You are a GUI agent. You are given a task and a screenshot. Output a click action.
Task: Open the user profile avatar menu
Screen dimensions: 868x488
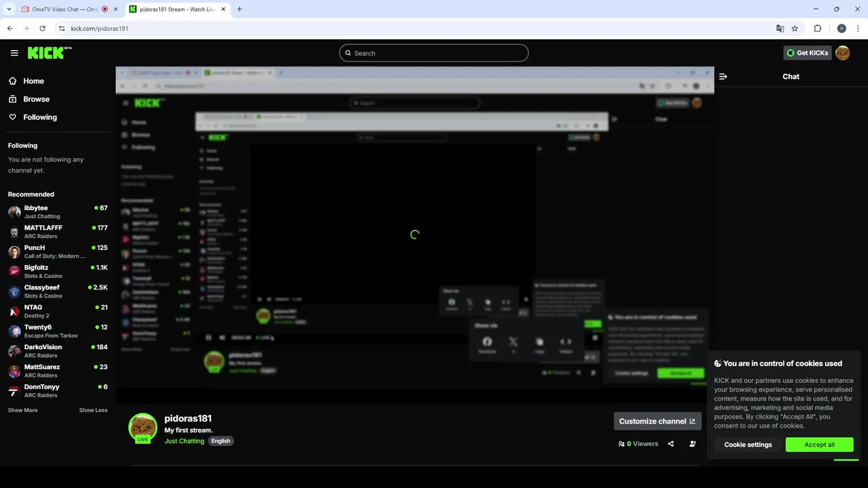(x=842, y=53)
